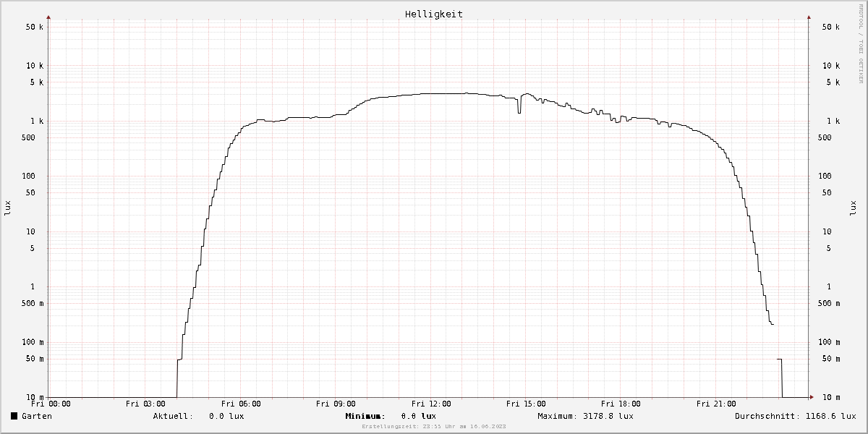Click the 5 k label on right axis
Image resolution: width=868 pixels, height=434 pixels.
[x=833, y=82]
